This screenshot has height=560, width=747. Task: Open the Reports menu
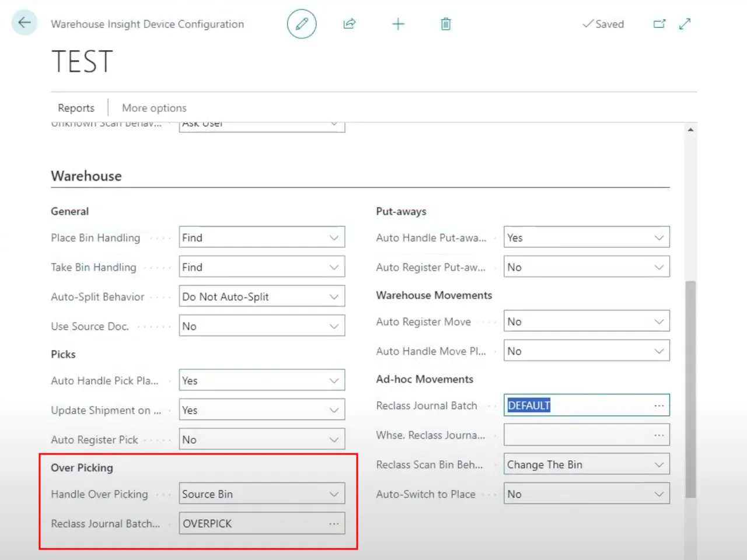[x=76, y=108]
